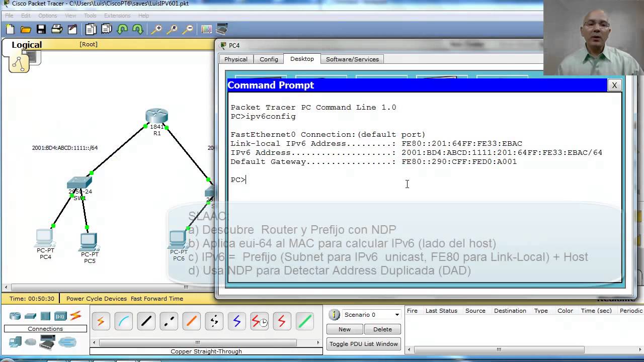Open the Options menu
The width and height of the screenshot is (644, 362).
[48, 16]
